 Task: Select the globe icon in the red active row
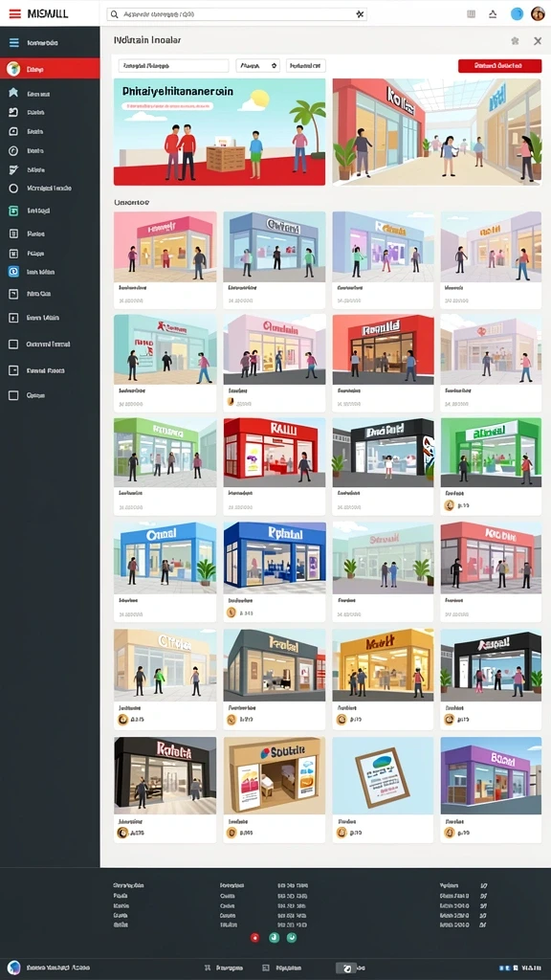[x=13, y=69]
